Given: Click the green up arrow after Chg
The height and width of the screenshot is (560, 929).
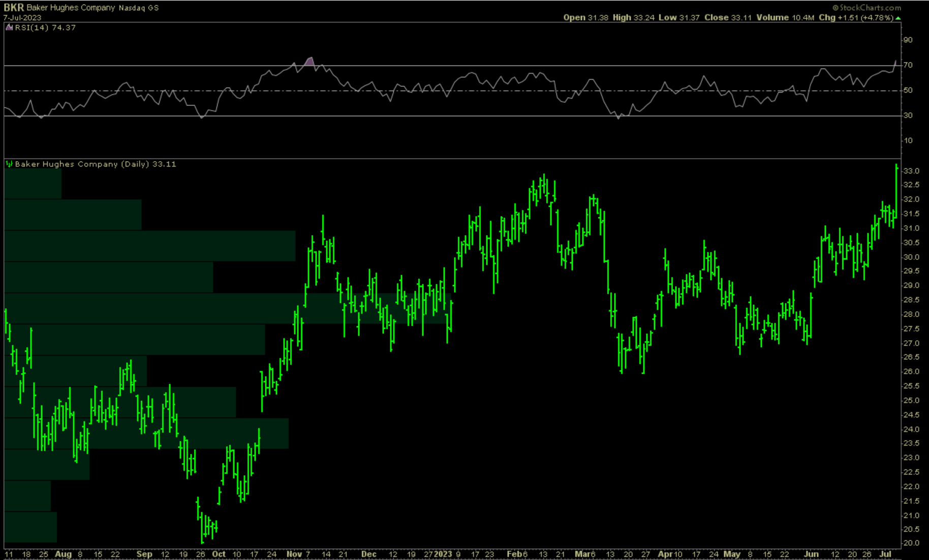Looking at the screenshot, I should [898, 18].
